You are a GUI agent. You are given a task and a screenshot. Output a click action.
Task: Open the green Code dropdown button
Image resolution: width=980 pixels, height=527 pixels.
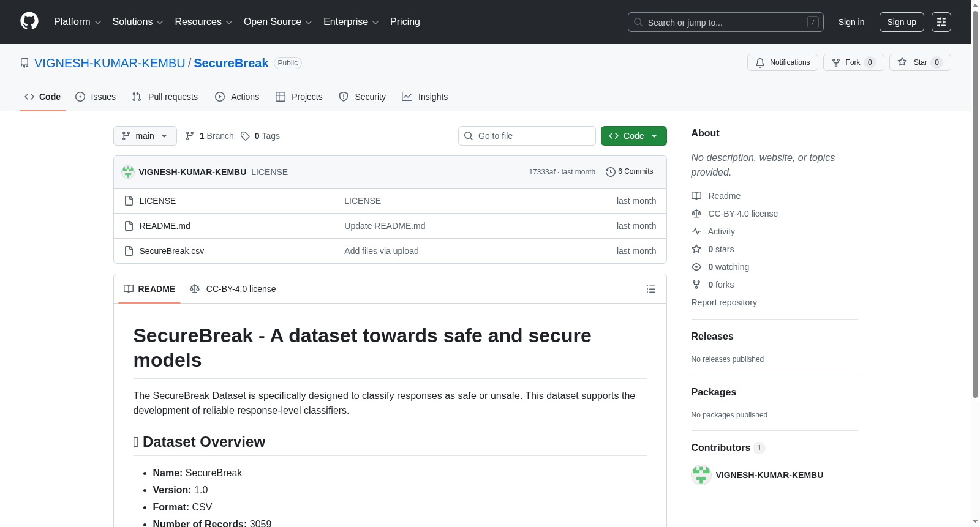click(x=634, y=136)
